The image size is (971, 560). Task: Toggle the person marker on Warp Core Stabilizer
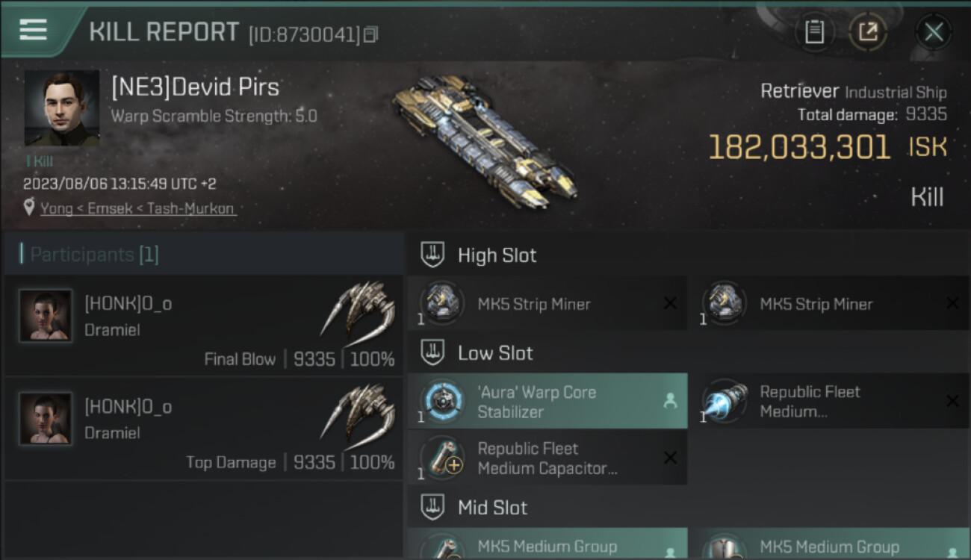670,402
